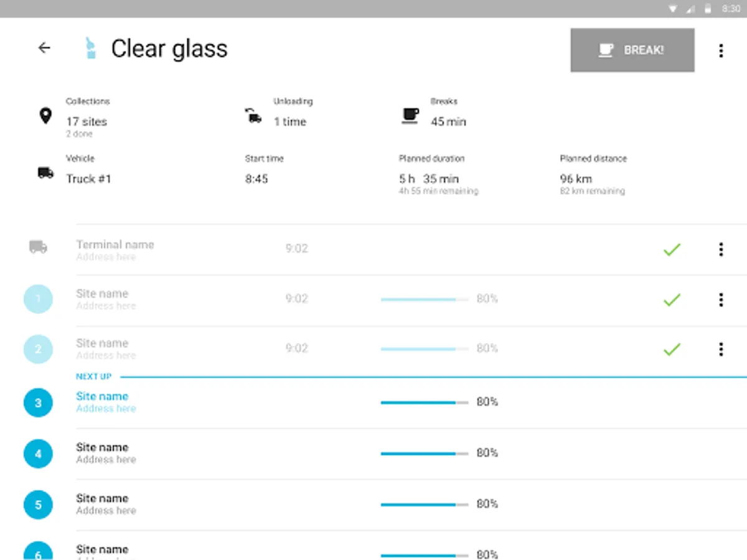Open the overflow menu in header

pos(721,50)
